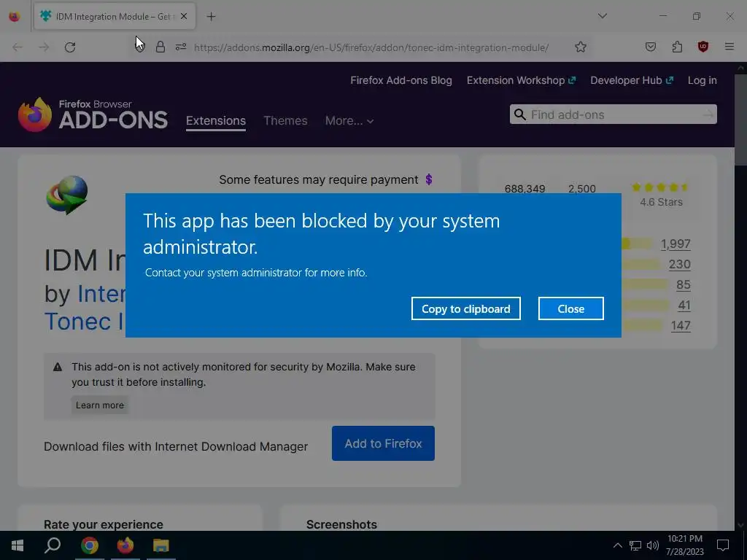The image size is (747, 560).
Task: Click the padlock site security icon
Action: tap(160, 47)
